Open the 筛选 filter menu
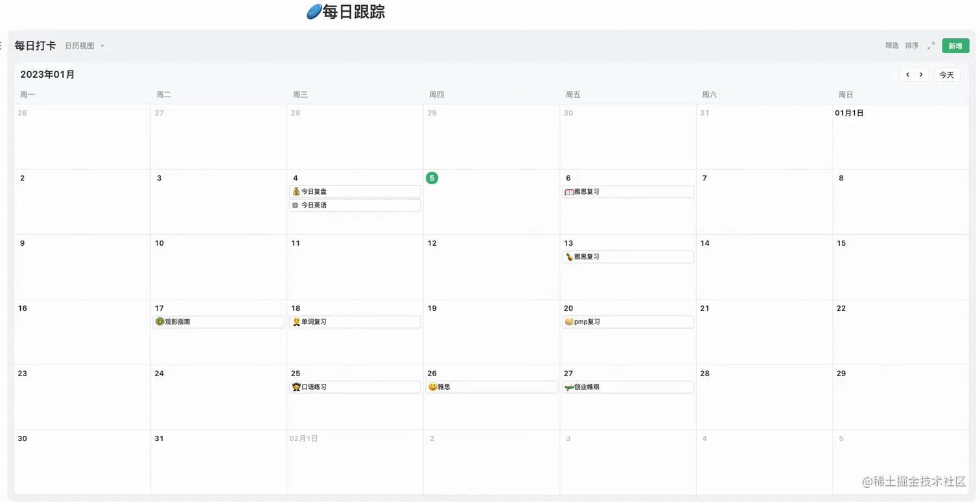This screenshot has height=502, width=980. [892, 45]
